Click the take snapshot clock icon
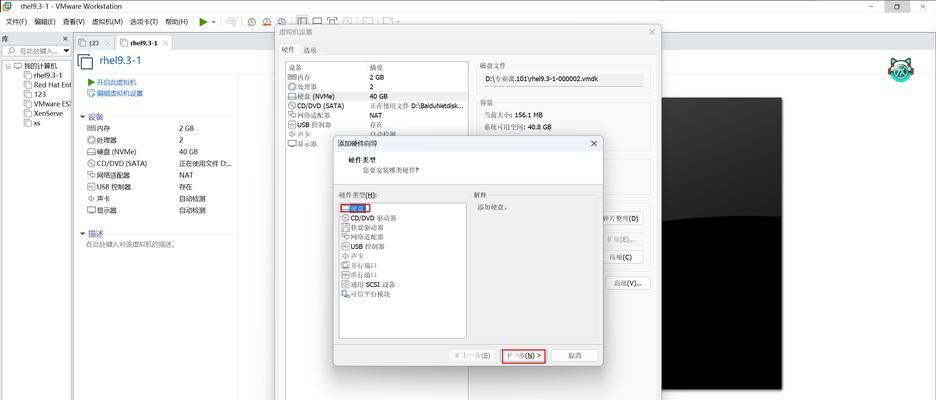 pos(251,21)
